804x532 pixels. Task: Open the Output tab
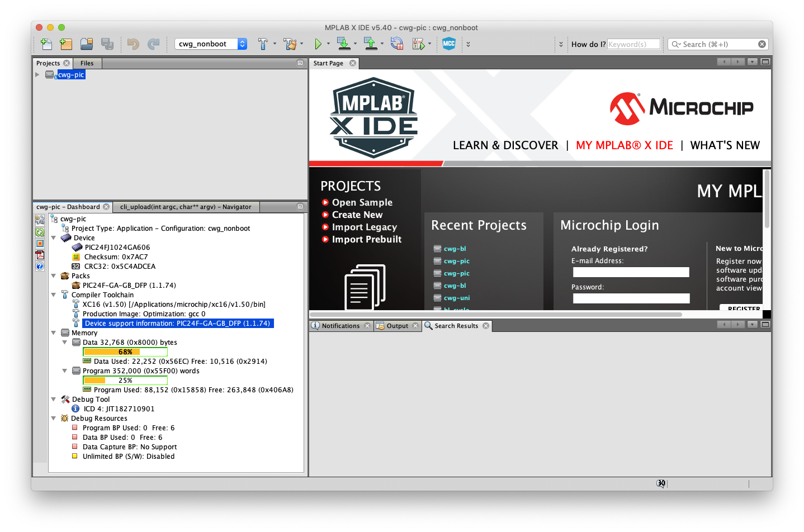tap(398, 326)
